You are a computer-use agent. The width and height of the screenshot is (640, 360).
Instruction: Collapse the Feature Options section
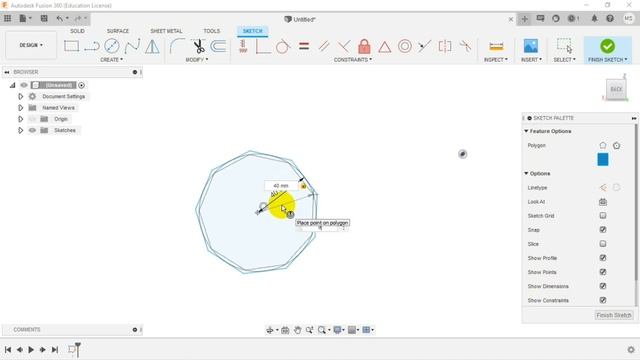pos(526,131)
